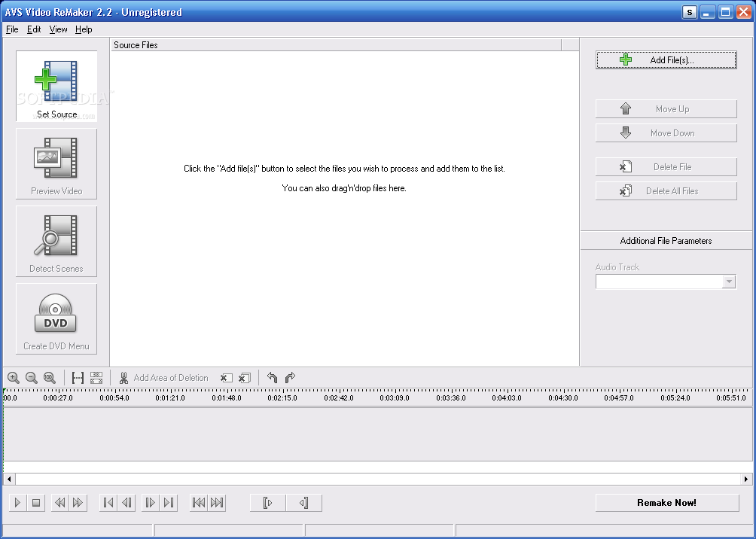
Task: Open the View menu
Action: (58, 29)
